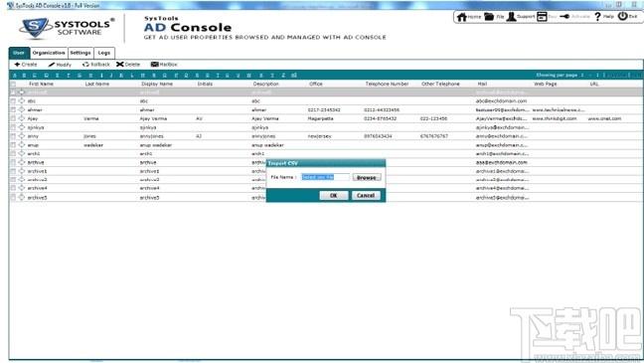Check the box for user ahmer
The image size is (644, 363).
point(13,109)
